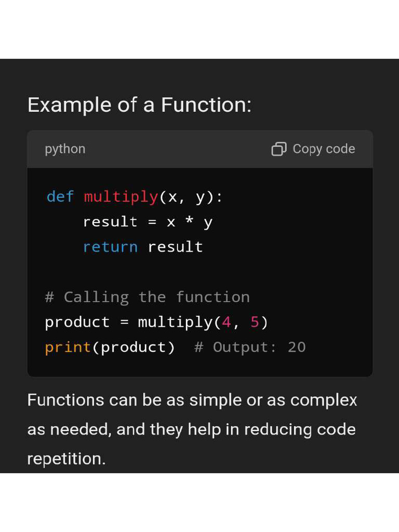Click the pink number 5 argument
The image size is (399, 532).
click(x=255, y=322)
